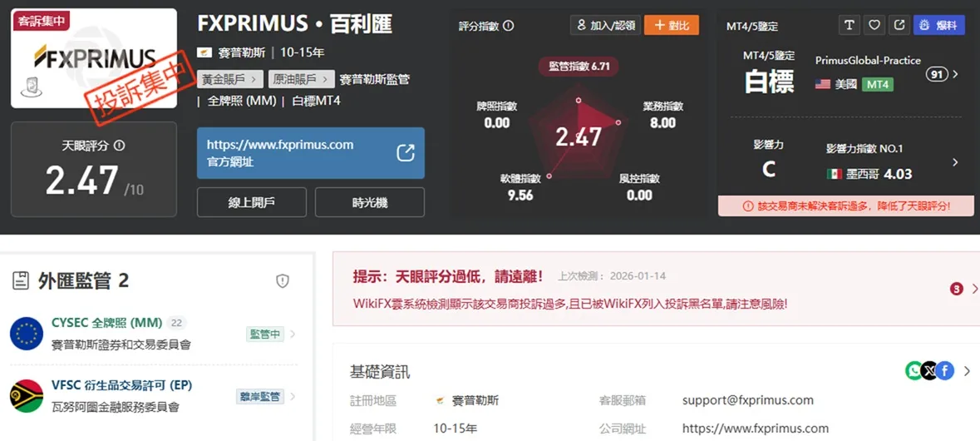The width and height of the screenshot is (980, 441).
Task: Click the 監管中 status tag
Action: click(265, 334)
